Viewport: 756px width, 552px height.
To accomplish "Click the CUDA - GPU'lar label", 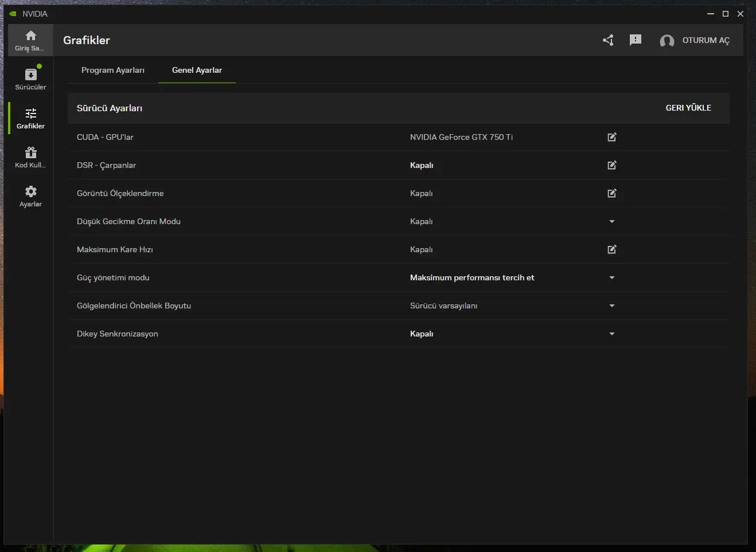I will click(105, 137).
